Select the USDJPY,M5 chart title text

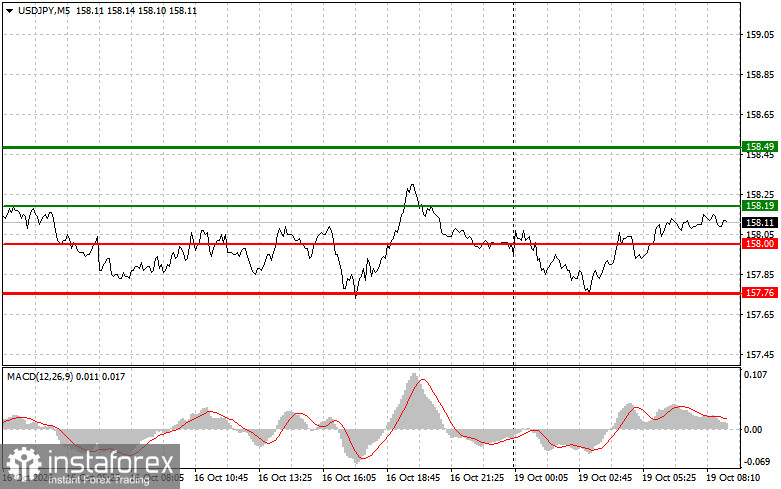pos(44,10)
